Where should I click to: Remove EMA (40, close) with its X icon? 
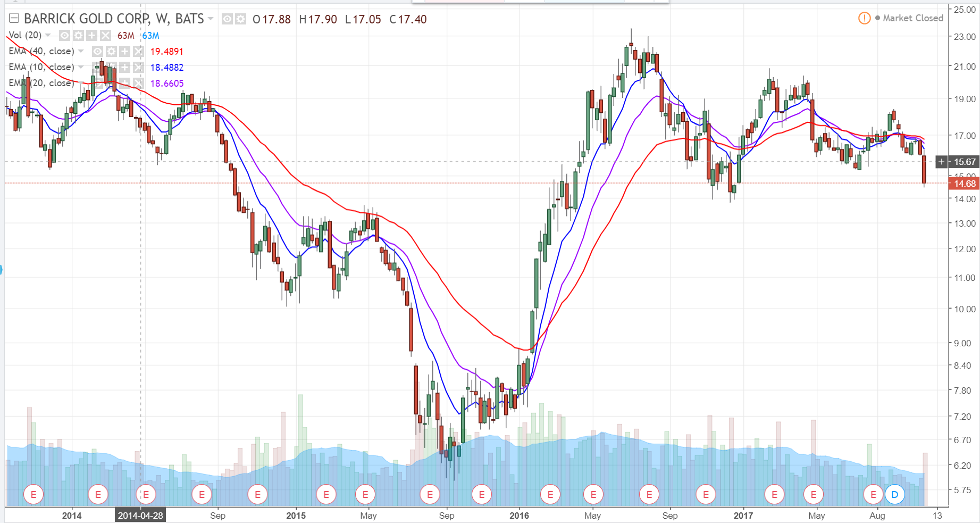(x=138, y=52)
